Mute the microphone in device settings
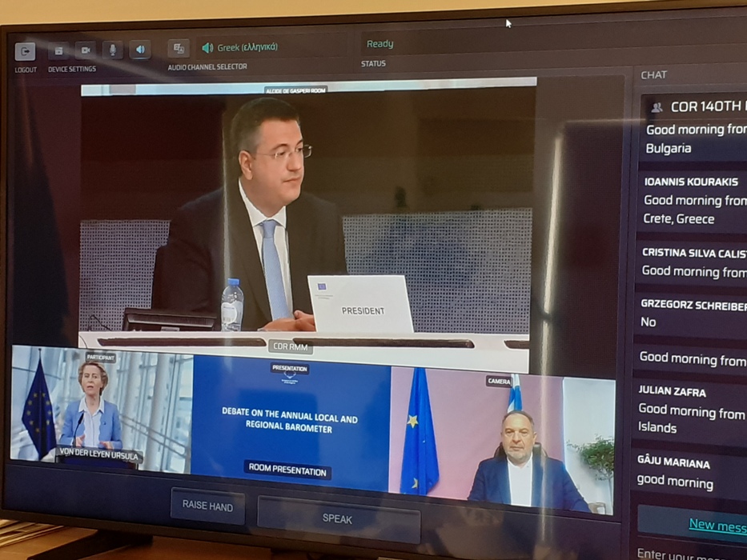Screen dimensions: 747x560 coord(112,50)
